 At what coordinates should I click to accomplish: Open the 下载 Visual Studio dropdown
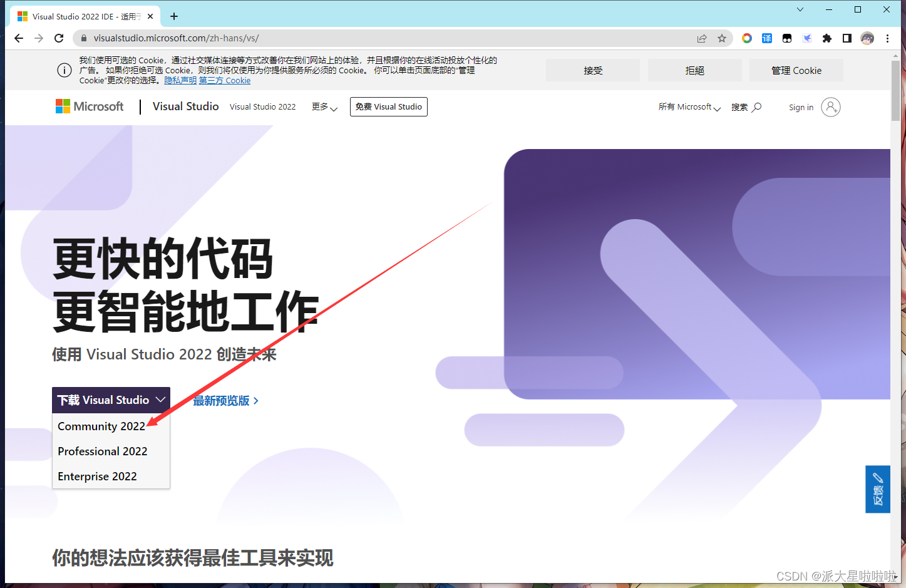point(110,400)
